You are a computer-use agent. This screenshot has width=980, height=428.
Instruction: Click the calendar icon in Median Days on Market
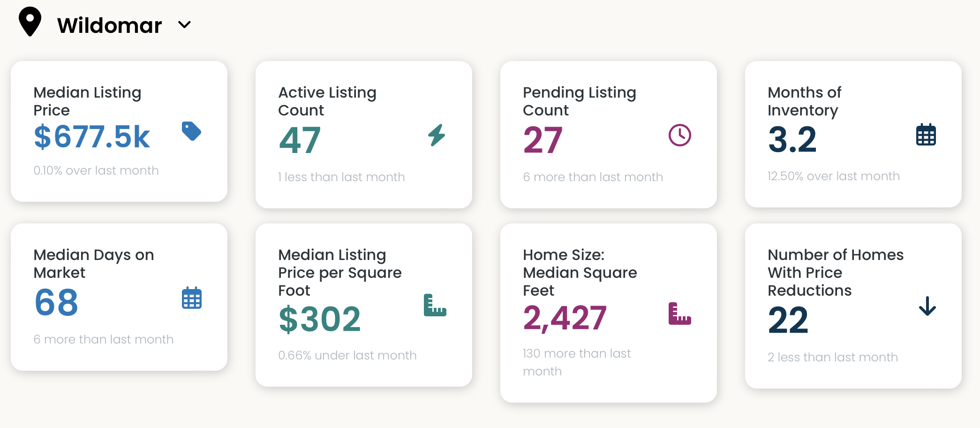(x=192, y=298)
